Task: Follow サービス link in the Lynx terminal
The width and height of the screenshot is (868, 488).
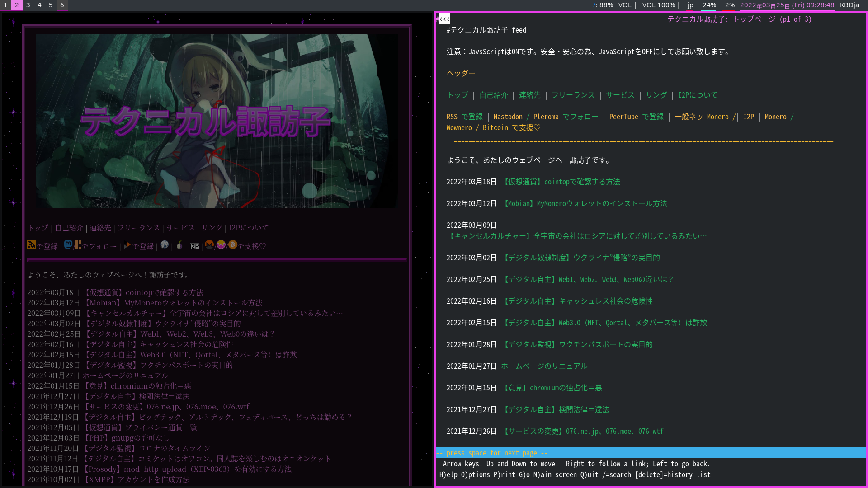Action: 620,95
